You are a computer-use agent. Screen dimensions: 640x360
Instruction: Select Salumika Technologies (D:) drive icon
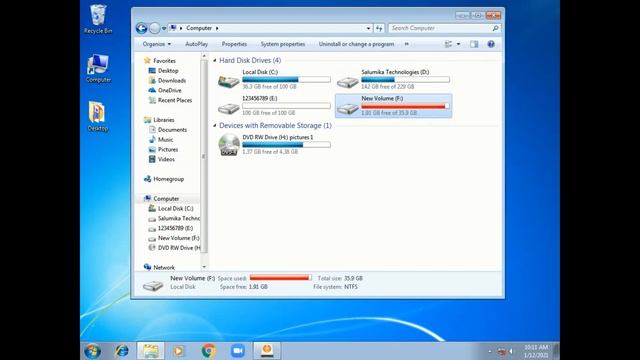pos(347,81)
